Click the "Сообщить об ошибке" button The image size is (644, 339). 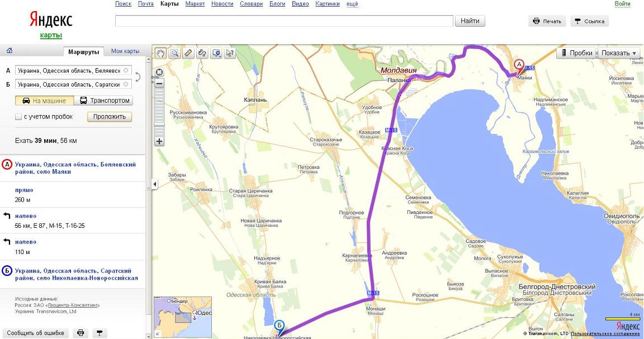click(36, 333)
